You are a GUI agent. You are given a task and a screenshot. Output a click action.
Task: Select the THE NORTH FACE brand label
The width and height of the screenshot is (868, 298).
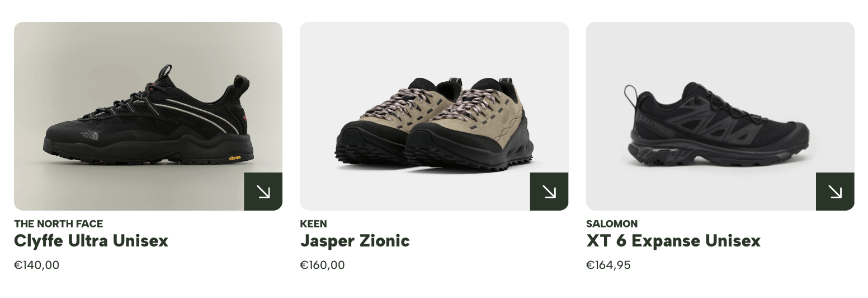tap(59, 223)
